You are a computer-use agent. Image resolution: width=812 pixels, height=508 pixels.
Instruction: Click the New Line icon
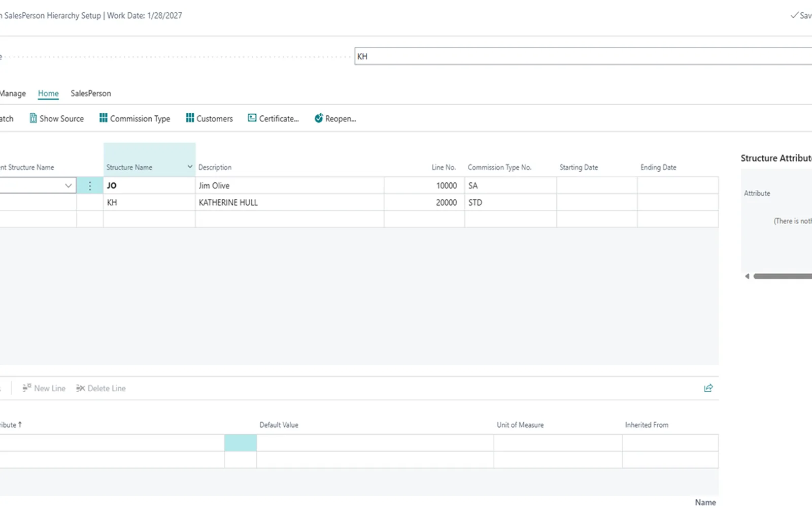point(27,388)
